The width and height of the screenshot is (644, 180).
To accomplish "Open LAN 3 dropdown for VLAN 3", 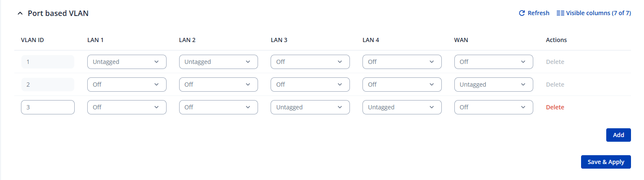I will click(310, 107).
